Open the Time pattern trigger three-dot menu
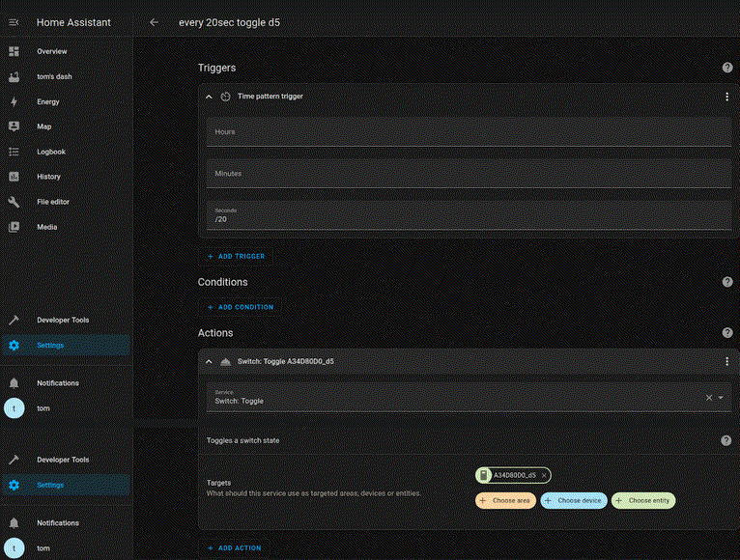Image resolution: width=740 pixels, height=560 pixels. click(x=726, y=97)
